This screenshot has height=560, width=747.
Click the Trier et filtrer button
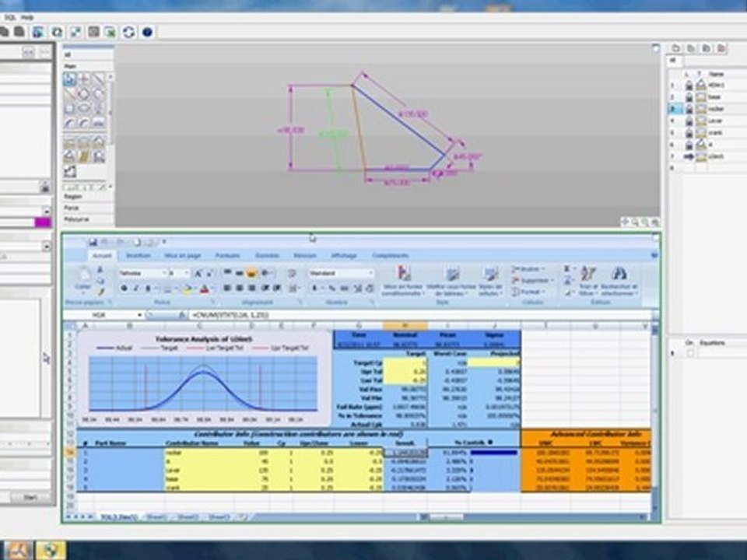coord(587,281)
